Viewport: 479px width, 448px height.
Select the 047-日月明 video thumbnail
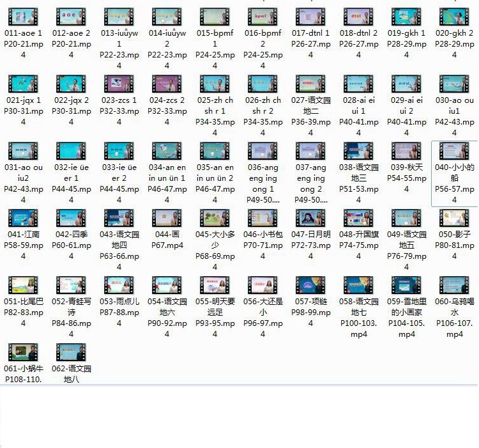click(311, 218)
